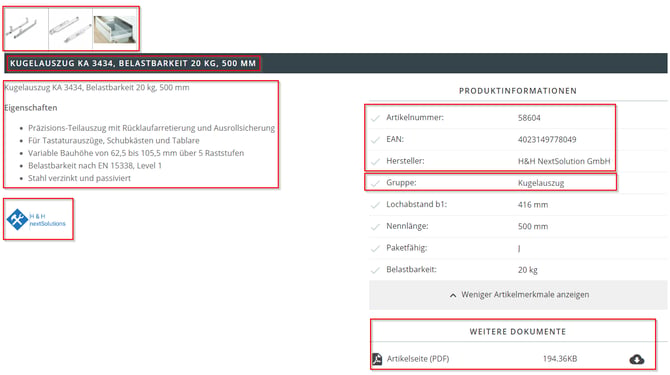The height and width of the screenshot is (375, 670).
Task: Click the checkmark next to Artikelnummer
Action: point(375,118)
